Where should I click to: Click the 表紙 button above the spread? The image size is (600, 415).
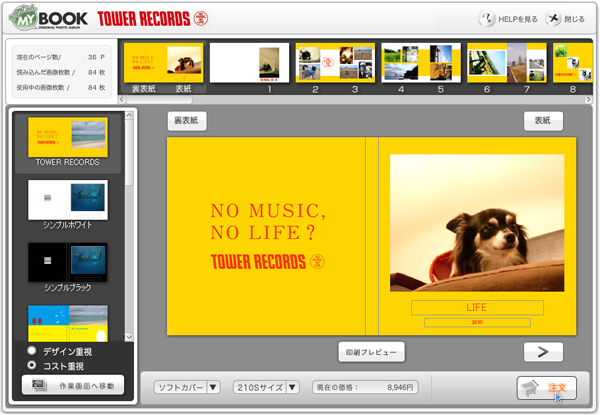pos(543,121)
